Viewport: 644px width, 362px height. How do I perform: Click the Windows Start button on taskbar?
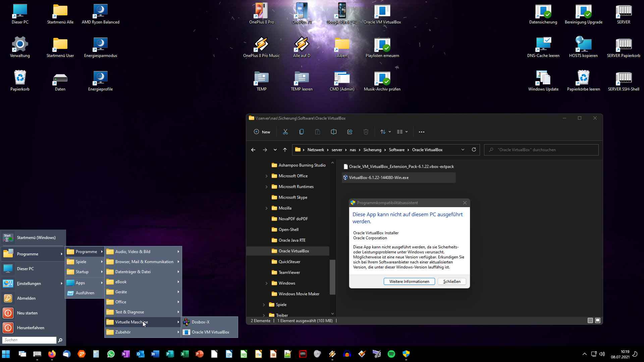(x=6, y=354)
